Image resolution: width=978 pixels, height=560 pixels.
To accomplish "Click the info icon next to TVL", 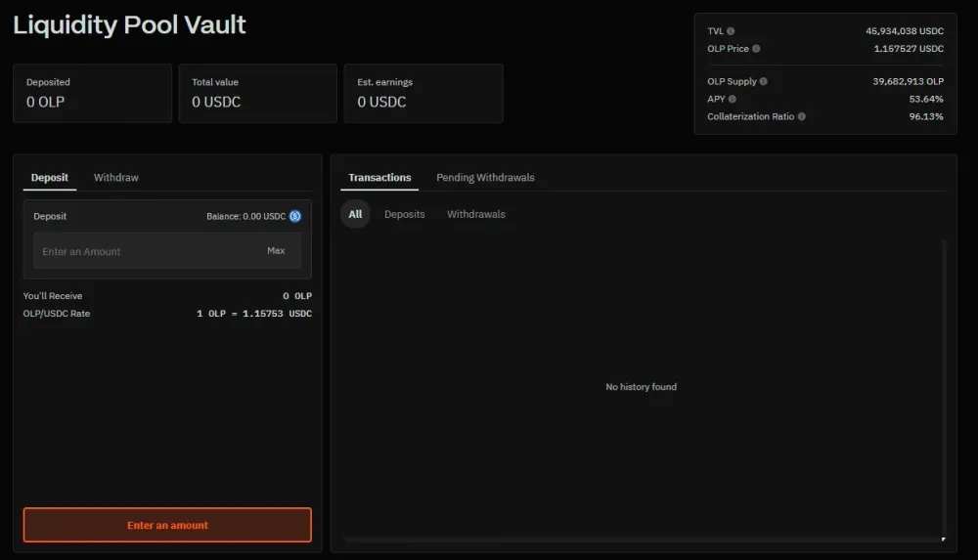I will click(731, 31).
